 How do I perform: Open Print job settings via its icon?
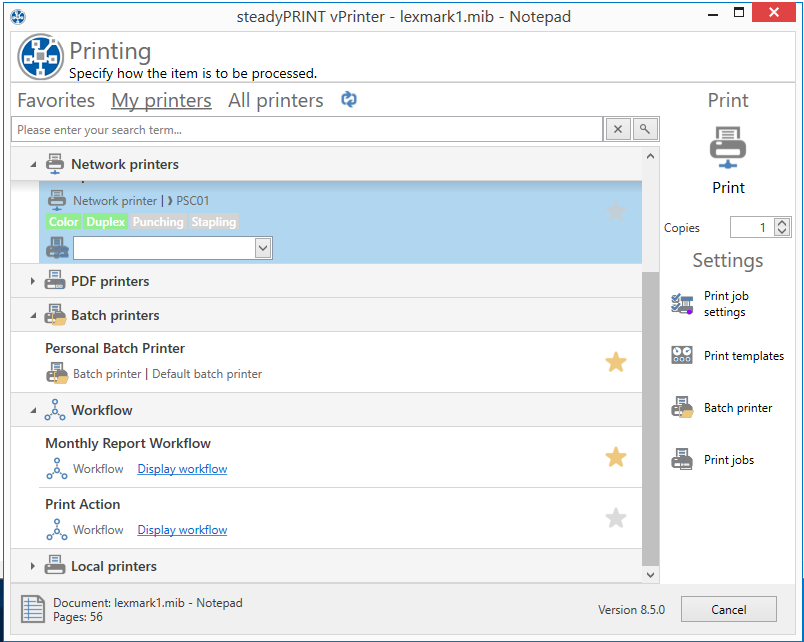[x=682, y=304]
